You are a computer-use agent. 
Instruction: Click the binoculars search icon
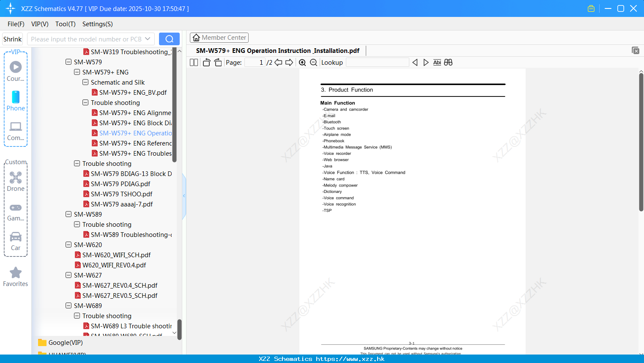coord(448,62)
